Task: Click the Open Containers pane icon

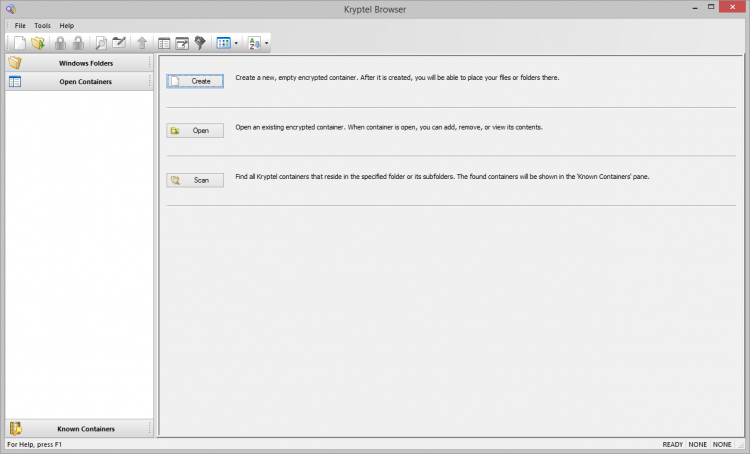Action: 15,82
